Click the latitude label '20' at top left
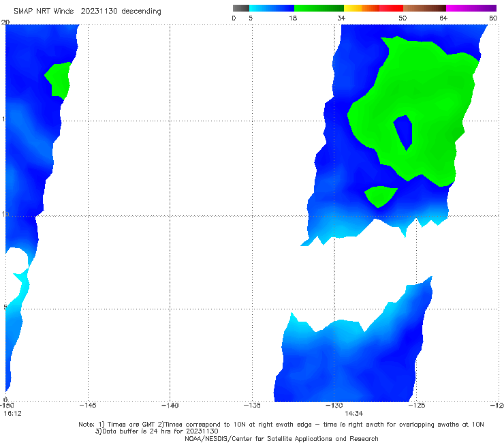The width and height of the screenshot is (504, 443). [x=5, y=22]
